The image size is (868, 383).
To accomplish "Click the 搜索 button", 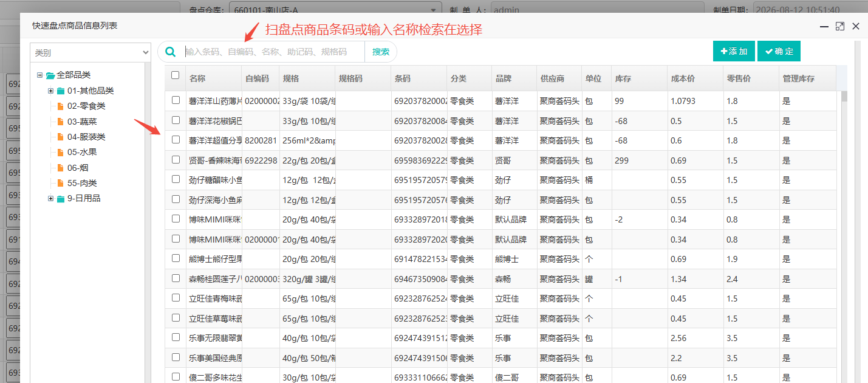I will tap(381, 52).
